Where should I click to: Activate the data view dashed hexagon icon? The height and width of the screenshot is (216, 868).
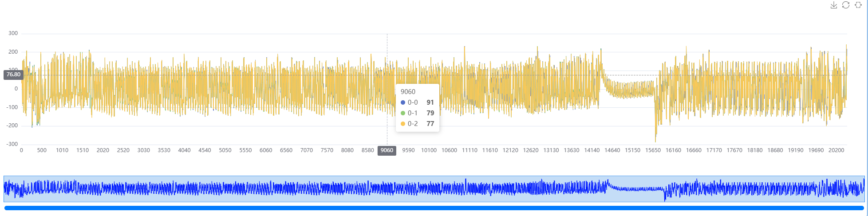coord(858,5)
